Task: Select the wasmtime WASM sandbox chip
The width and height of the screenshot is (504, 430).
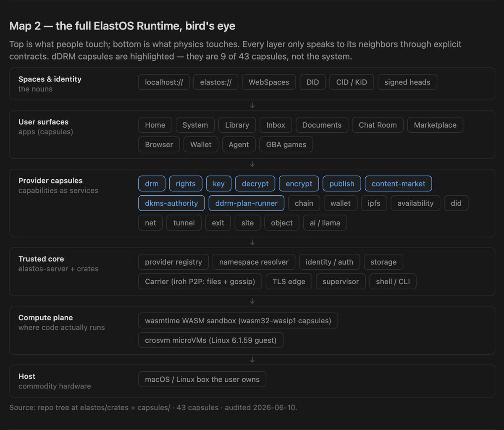Action: tap(238, 320)
